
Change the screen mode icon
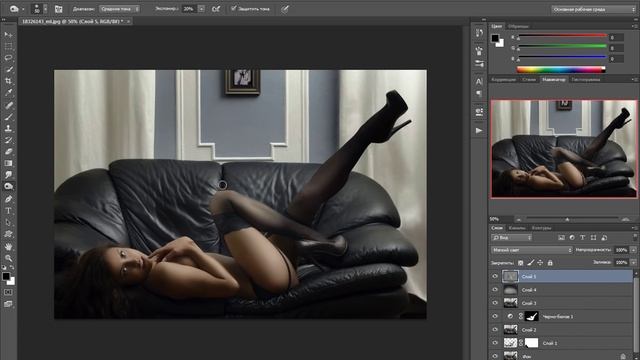click(8, 304)
